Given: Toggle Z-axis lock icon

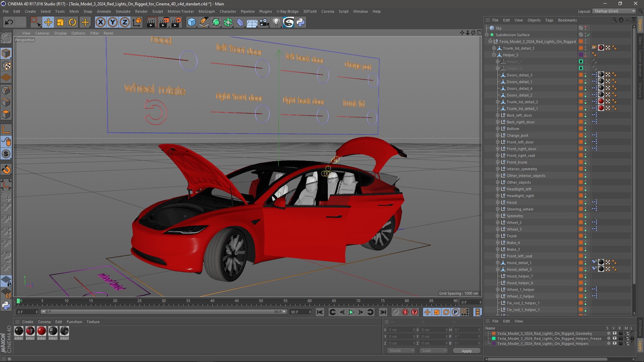Looking at the screenshot, I should click(x=125, y=22).
